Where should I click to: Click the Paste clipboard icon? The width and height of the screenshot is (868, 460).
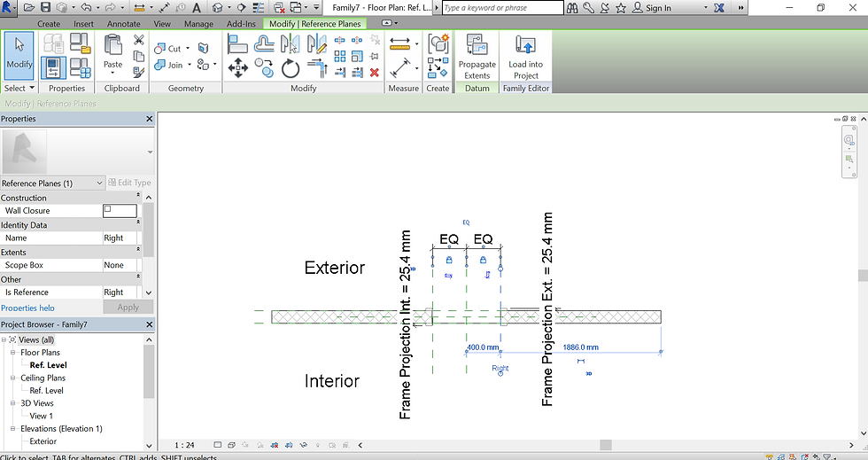click(x=113, y=44)
